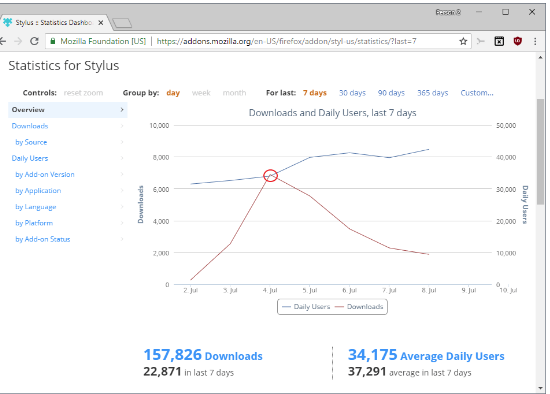Open a new browser tab
Image resolution: width=550 pixels, height=394 pixels.
pyautogui.click(x=122, y=23)
